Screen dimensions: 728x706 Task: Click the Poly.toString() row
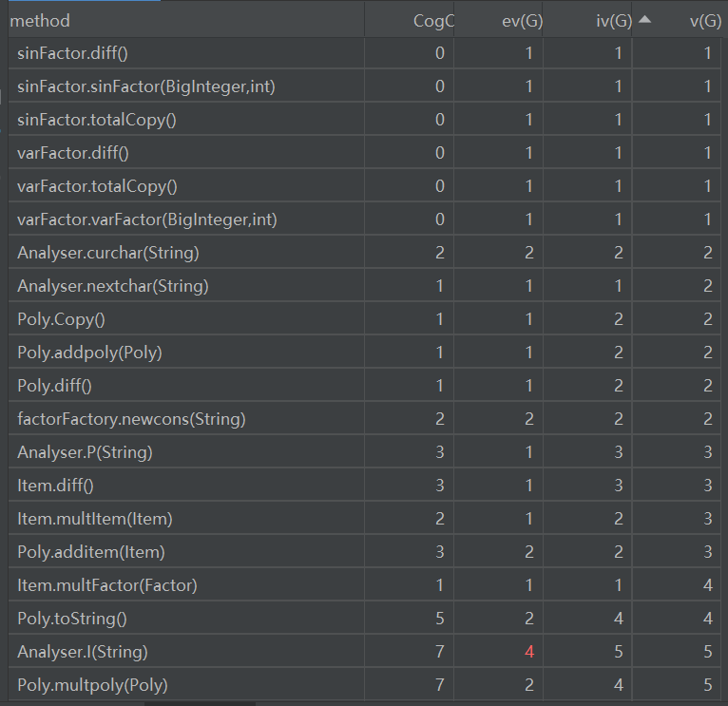72,619
